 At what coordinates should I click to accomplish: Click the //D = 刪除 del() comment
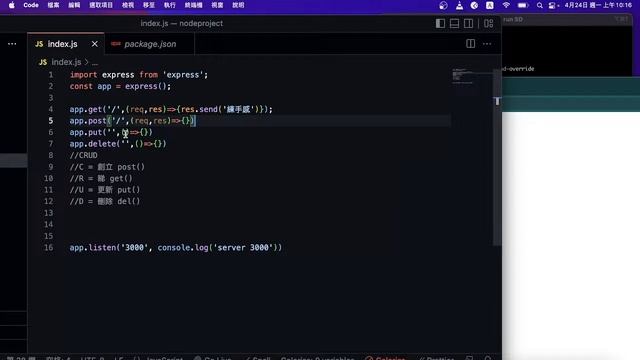pyautogui.click(x=105, y=201)
